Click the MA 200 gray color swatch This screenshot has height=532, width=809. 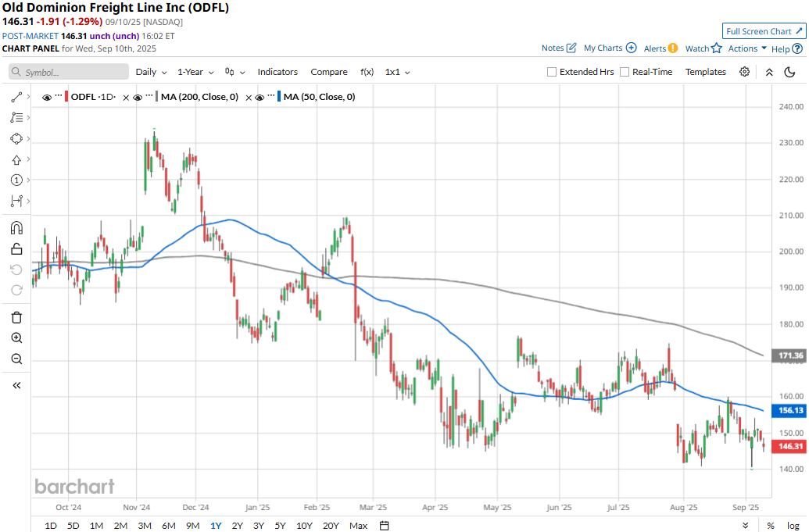[157, 97]
